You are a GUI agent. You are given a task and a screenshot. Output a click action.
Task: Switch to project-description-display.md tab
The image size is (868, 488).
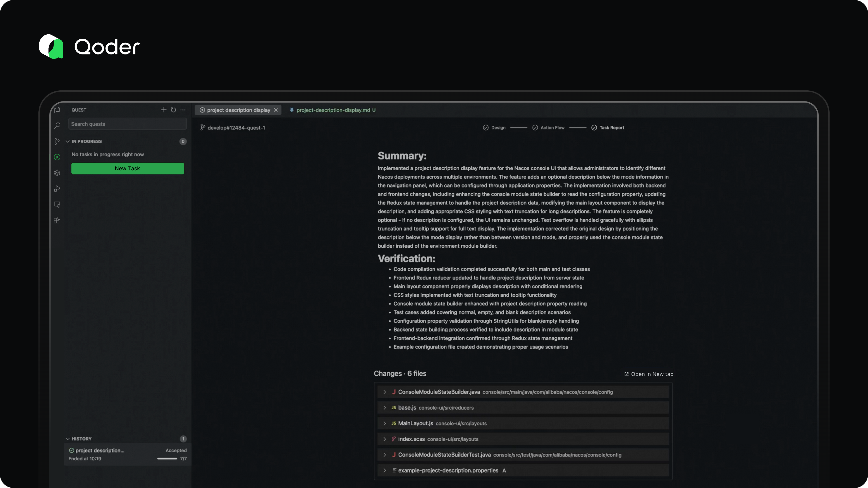point(333,110)
